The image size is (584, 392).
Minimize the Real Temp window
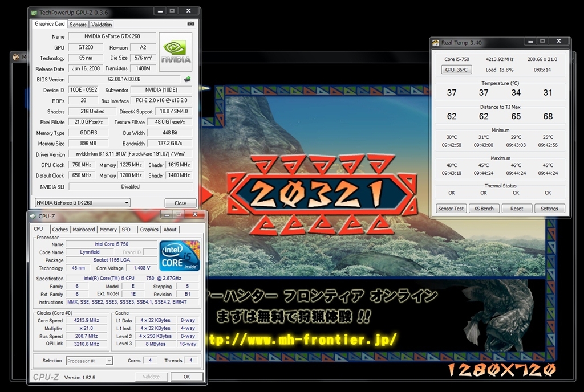pyautogui.click(x=530, y=42)
